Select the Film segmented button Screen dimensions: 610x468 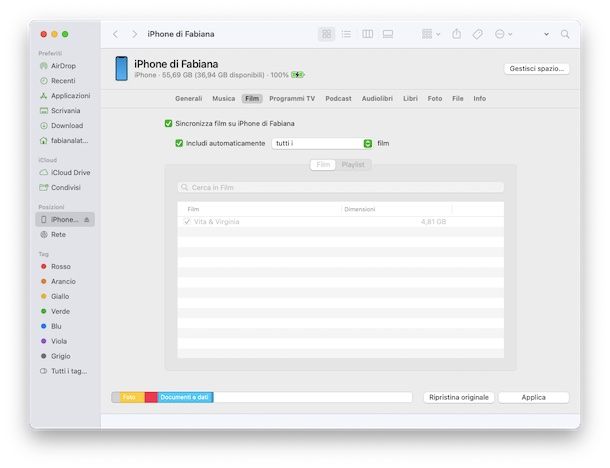[323, 165]
